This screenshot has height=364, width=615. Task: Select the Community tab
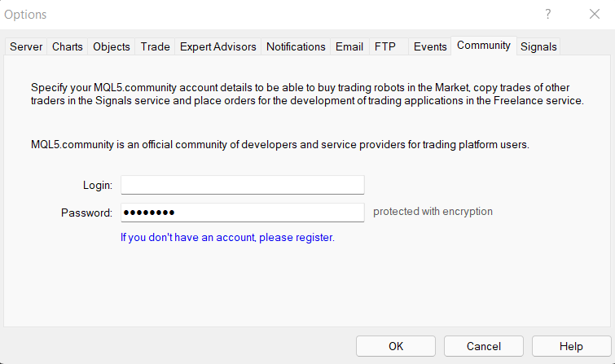pyautogui.click(x=484, y=46)
